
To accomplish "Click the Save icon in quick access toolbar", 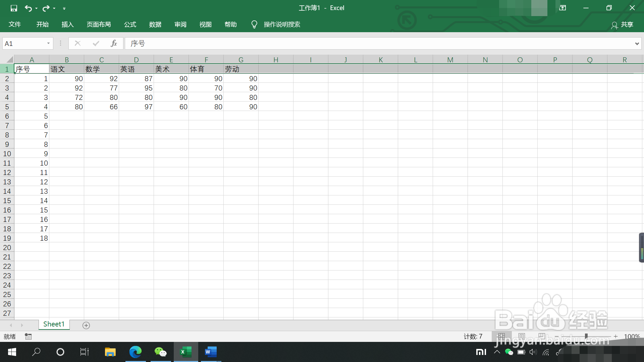I will pyautogui.click(x=14, y=8).
